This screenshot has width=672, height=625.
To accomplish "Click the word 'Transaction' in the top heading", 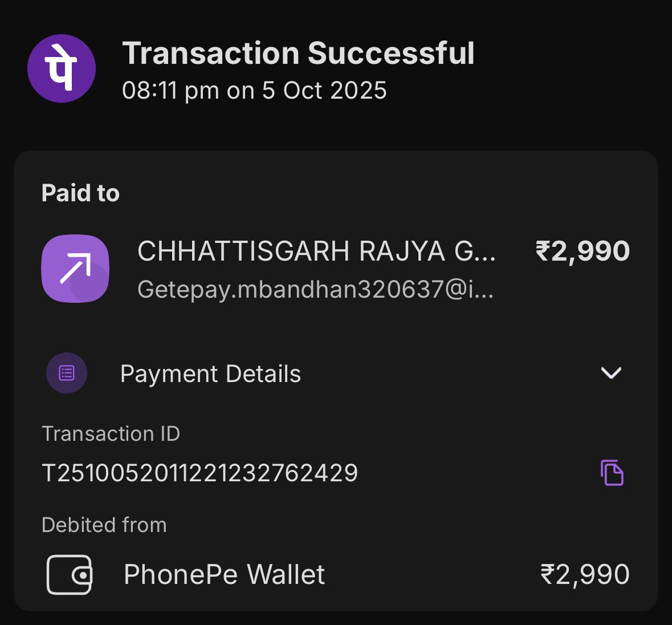I will coord(211,53).
